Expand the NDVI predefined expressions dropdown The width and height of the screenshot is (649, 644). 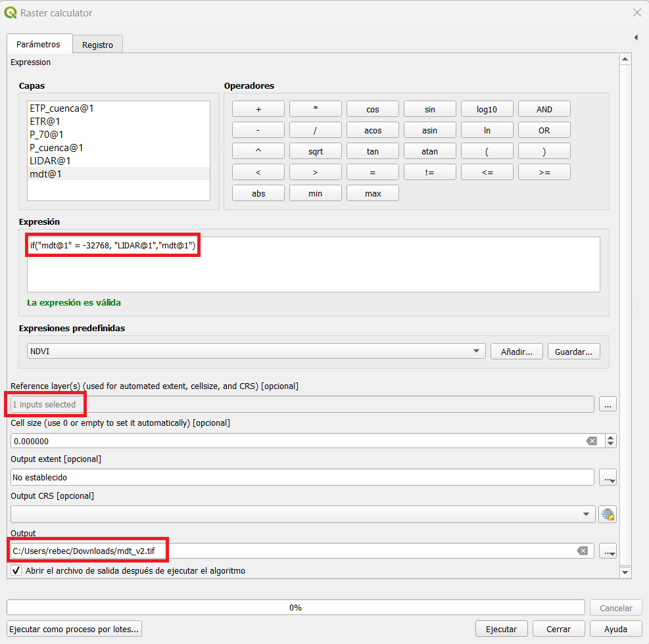[476, 352]
